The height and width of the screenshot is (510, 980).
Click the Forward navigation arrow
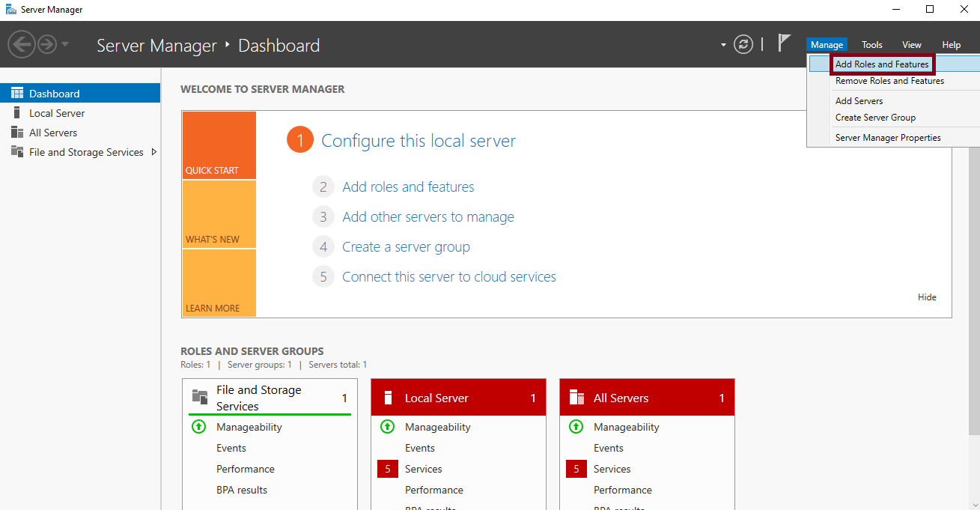(47, 44)
